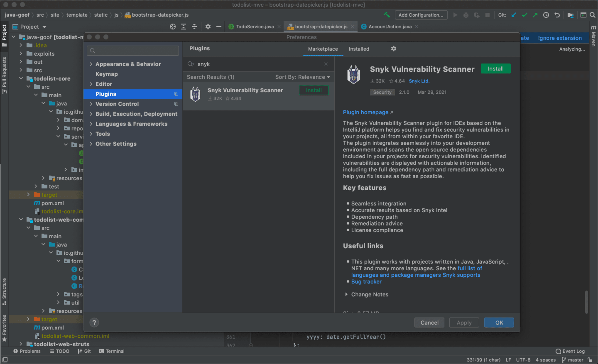The width and height of the screenshot is (598, 364).
Task: Expand Appearance & Behavior settings
Action: click(91, 64)
